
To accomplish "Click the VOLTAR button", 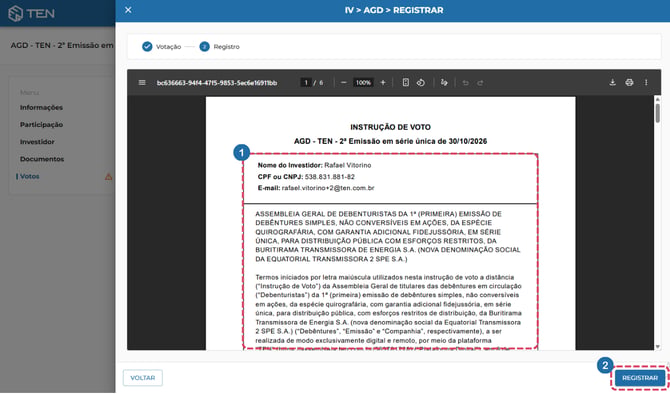I will click(x=143, y=378).
